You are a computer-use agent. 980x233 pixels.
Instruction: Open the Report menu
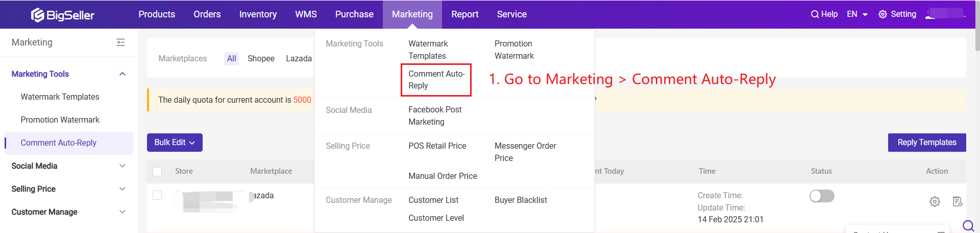(x=465, y=14)
